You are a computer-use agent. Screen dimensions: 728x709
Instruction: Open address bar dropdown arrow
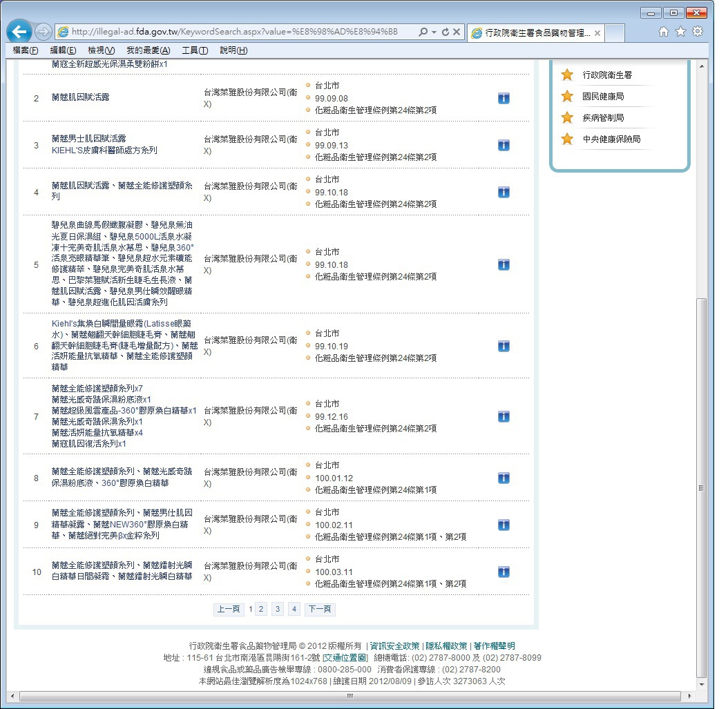[x=434, y=32]
